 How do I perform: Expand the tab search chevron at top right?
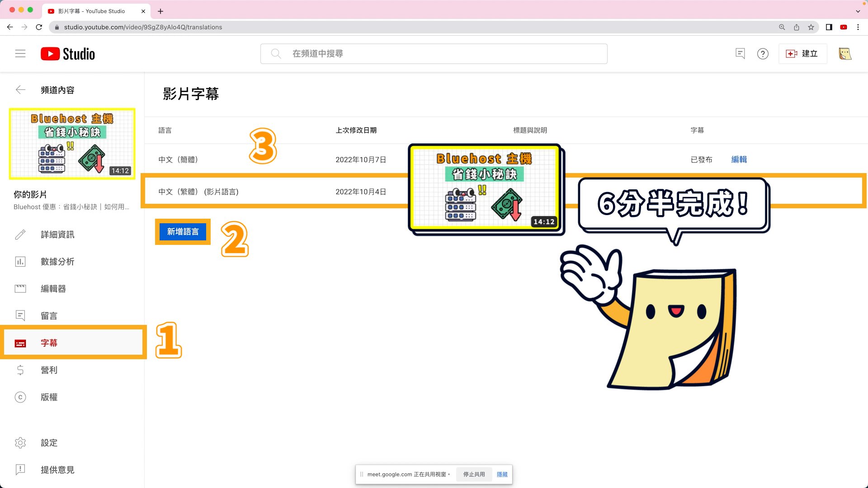coord(858,11)
